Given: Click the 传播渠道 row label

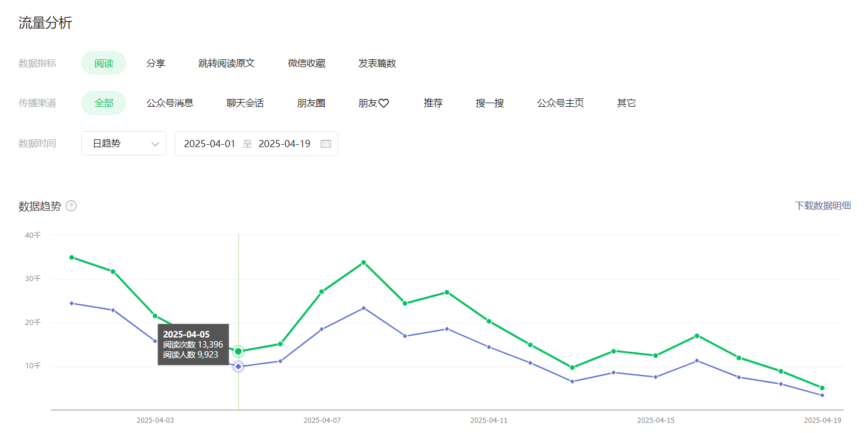Looking at the screenshot, I should [x=37, y=103].
